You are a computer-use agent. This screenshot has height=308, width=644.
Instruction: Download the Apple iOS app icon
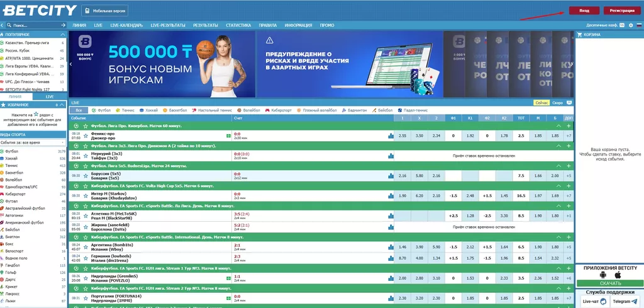618,275
